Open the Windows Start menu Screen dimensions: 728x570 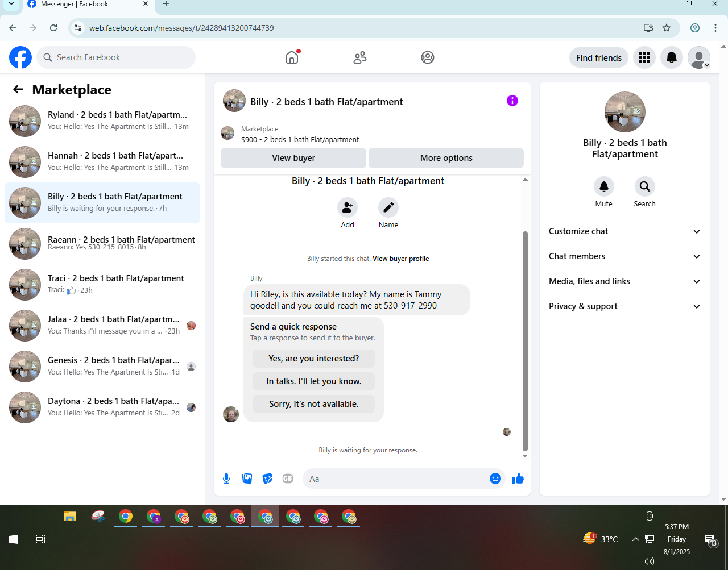pos(14,539)
